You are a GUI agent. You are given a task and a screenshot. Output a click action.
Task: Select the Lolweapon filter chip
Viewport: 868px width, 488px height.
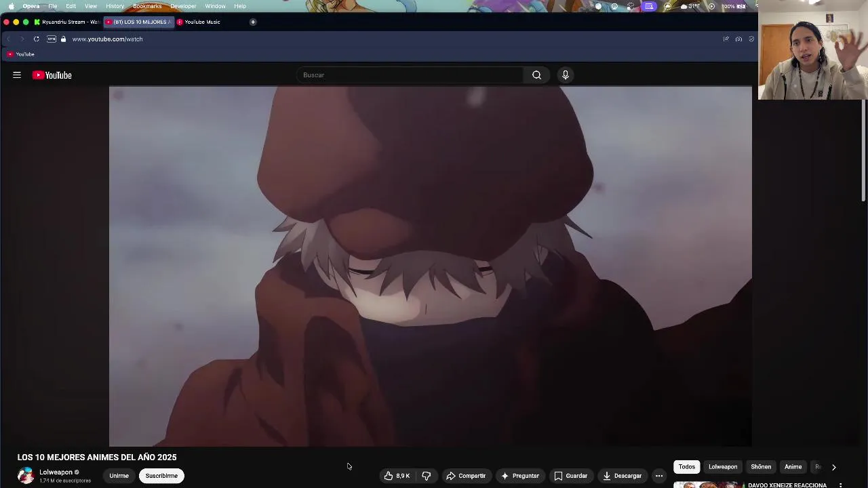723,467
